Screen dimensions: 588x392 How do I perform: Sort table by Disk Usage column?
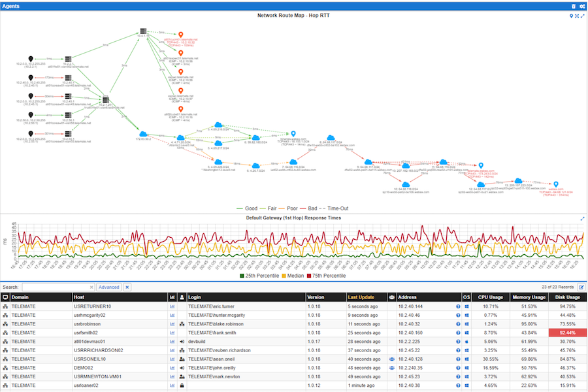(567, 297)
